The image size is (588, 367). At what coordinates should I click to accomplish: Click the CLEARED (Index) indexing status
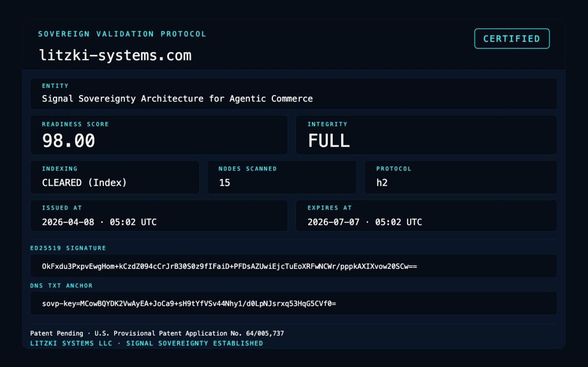tap(84, 183)
